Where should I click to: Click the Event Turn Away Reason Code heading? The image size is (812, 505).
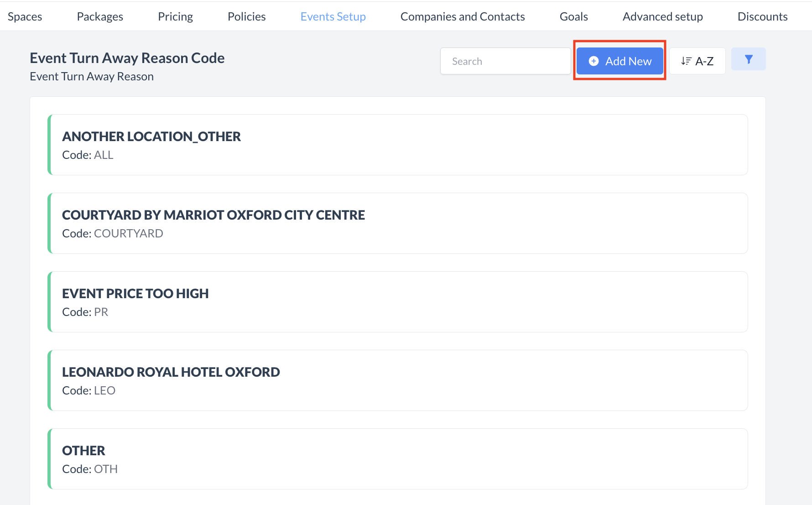tap(127, 58)
